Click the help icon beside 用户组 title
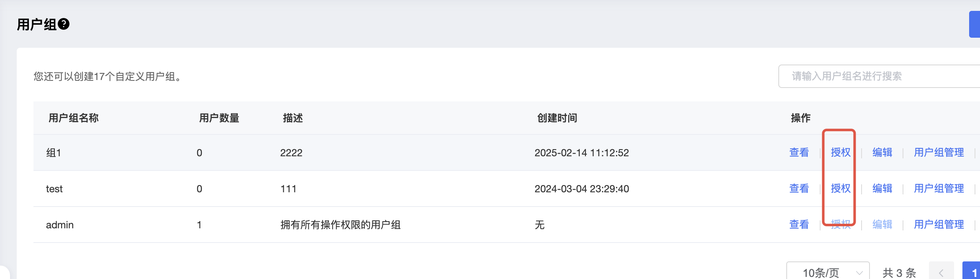 (x=64, y=24)
